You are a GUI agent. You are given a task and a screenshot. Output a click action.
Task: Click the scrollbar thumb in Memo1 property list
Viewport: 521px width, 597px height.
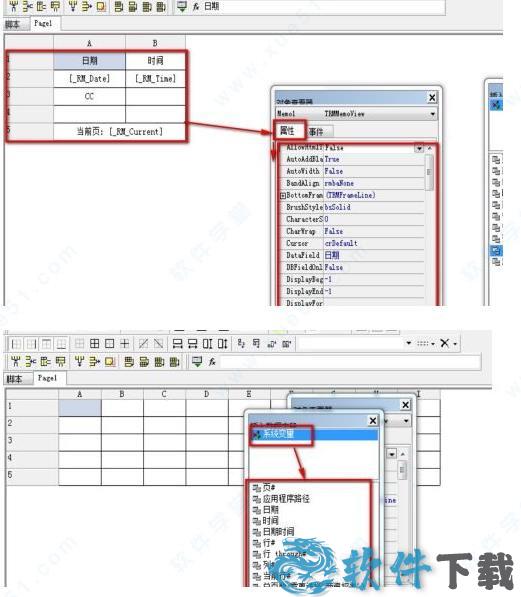(429, 173)
